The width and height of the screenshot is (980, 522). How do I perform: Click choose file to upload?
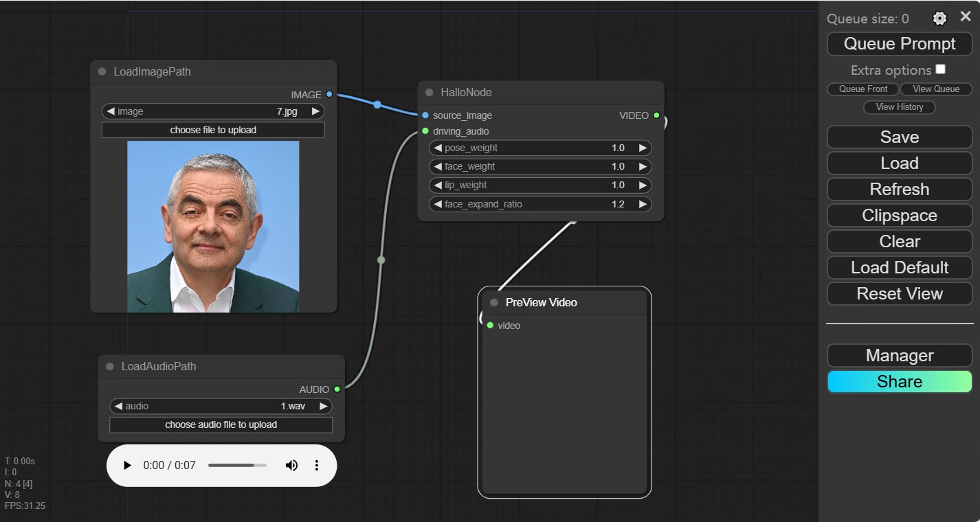(213, 130)
